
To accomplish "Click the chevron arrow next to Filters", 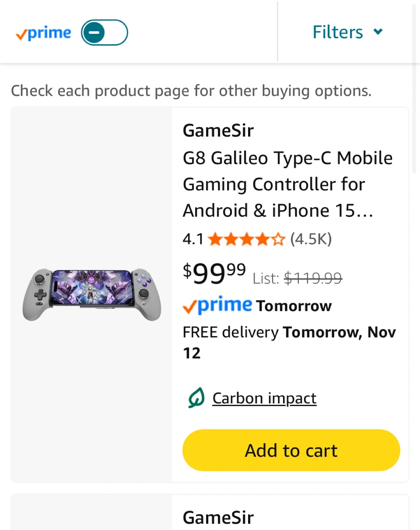I will tap(378, 32).
